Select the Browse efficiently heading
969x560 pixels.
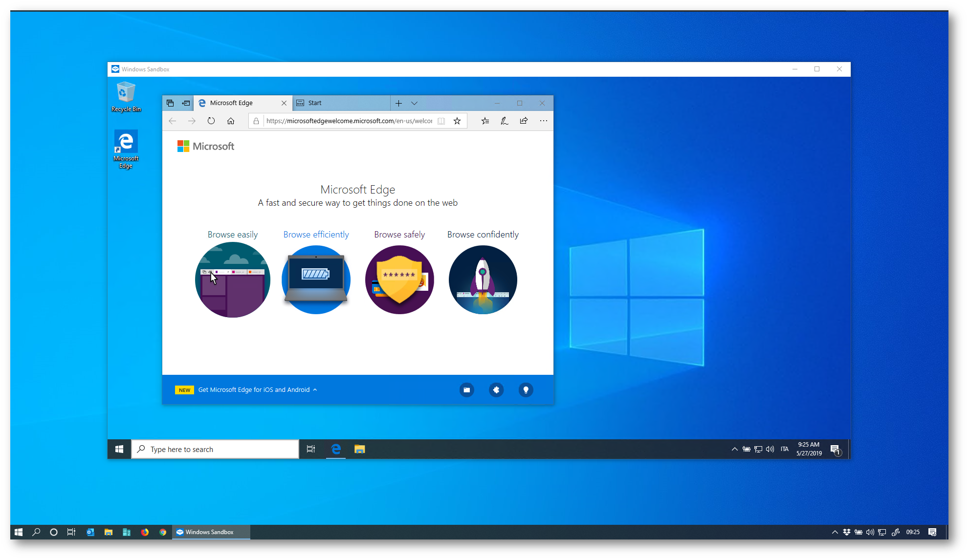(x=316, y=235)
